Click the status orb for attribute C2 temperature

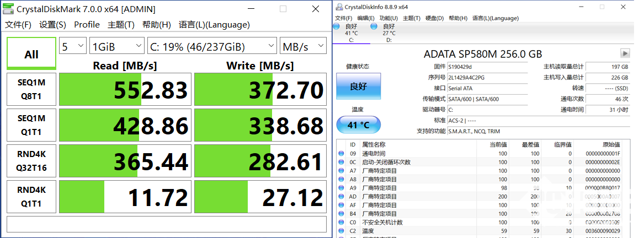coord(341,231)
